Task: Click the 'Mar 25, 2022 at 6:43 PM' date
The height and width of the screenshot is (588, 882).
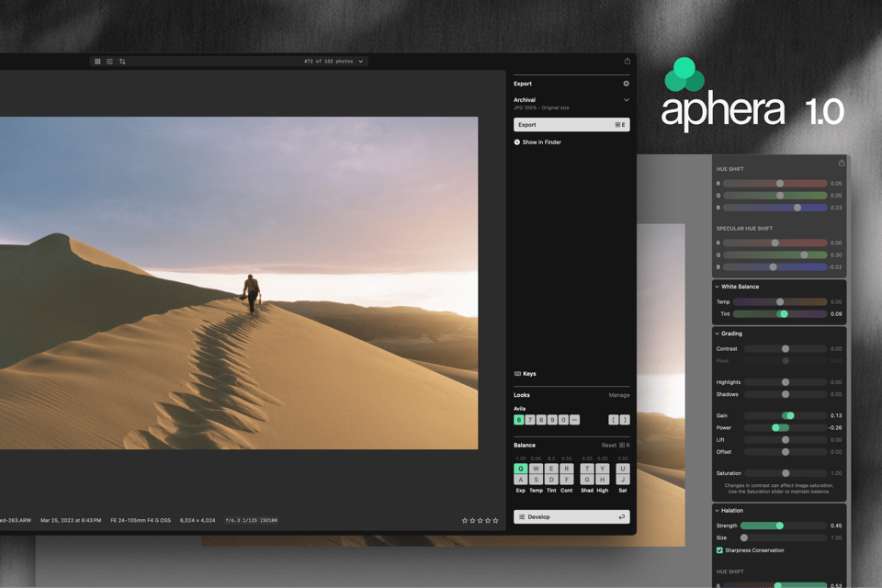Action: coord(71,521)
